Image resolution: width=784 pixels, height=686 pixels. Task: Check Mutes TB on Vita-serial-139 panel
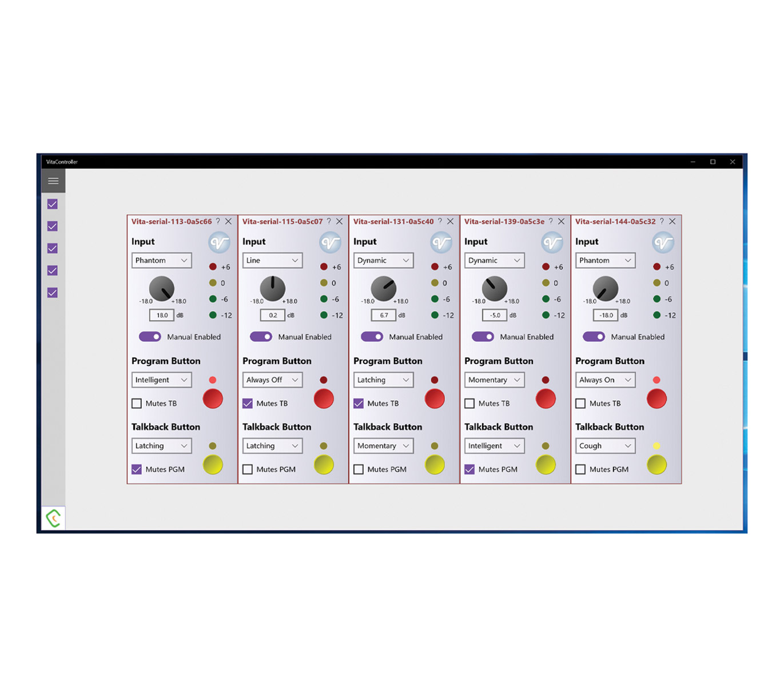coord(469,404)
